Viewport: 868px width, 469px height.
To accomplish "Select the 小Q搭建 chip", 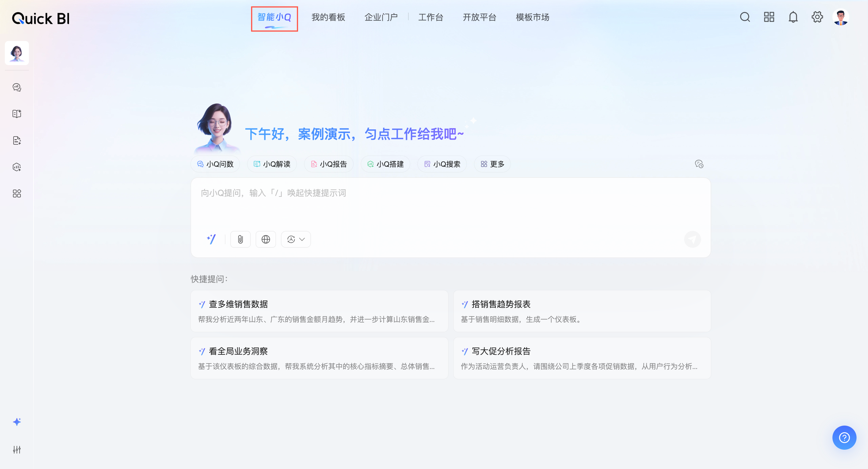I will click(x=385, y=164).
